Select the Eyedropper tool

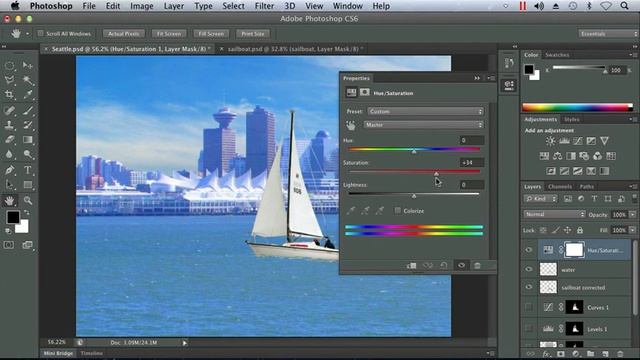click(x=27, y=95)
